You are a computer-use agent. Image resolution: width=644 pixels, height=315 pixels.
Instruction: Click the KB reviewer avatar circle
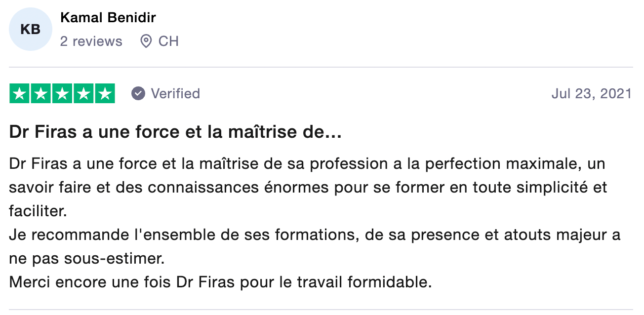30,30
